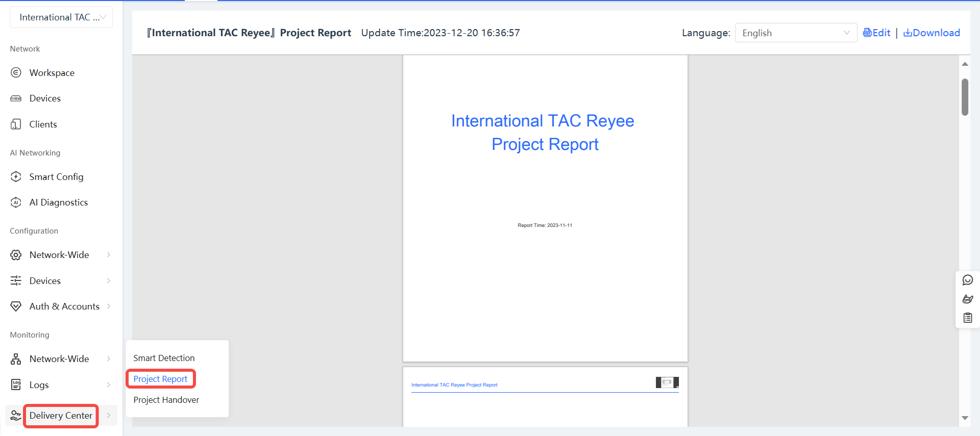Select Smart Detection from submenu
The width and height of the screenshot is (980, 436).
tap(164, 358)
